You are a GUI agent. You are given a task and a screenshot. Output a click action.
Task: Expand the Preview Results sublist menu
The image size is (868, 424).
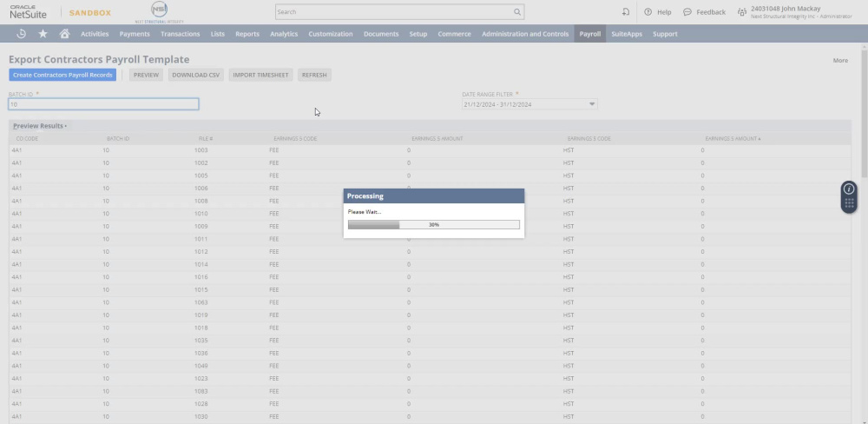coord(40,126)
